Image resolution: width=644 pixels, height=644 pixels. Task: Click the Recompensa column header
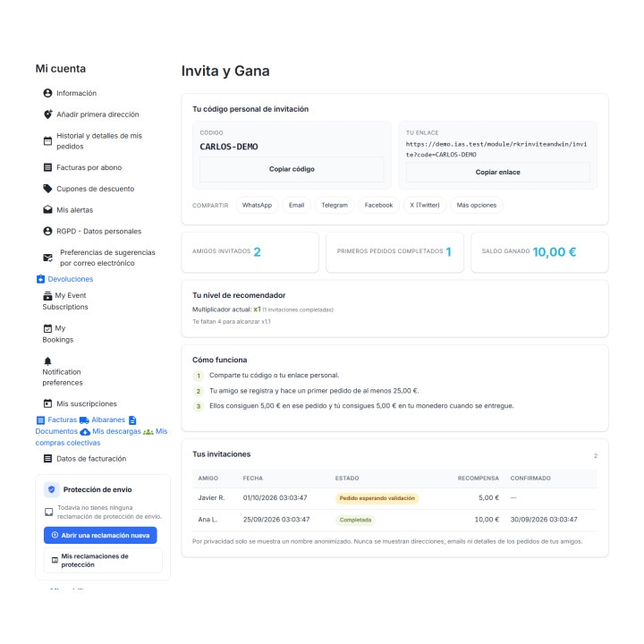click(478, 479)
